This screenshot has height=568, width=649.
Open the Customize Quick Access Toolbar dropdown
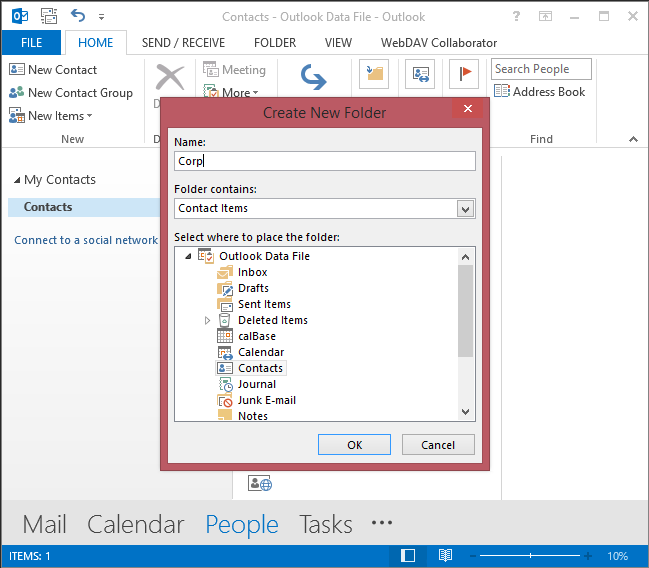pos(101,17)
